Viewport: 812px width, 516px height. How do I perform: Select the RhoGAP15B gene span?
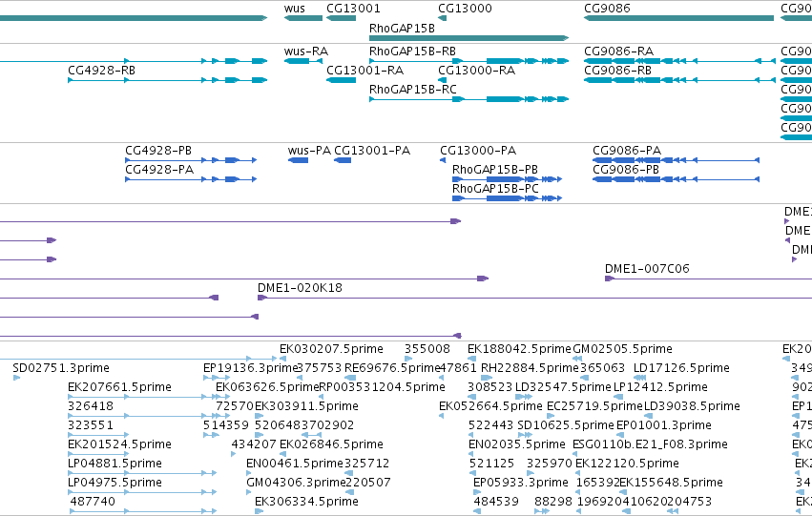coord(468,38)
